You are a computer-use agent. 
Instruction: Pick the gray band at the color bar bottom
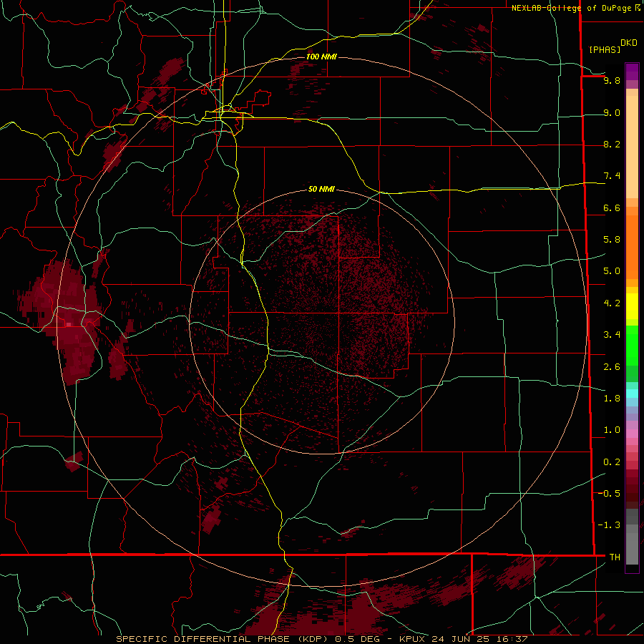pos(632,545)
